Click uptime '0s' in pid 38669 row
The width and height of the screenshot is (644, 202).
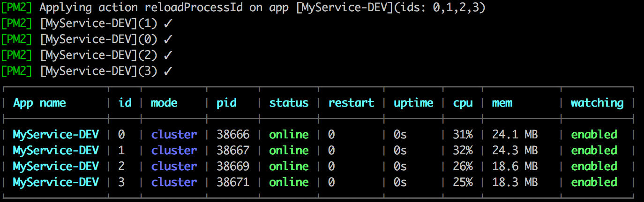400,166
